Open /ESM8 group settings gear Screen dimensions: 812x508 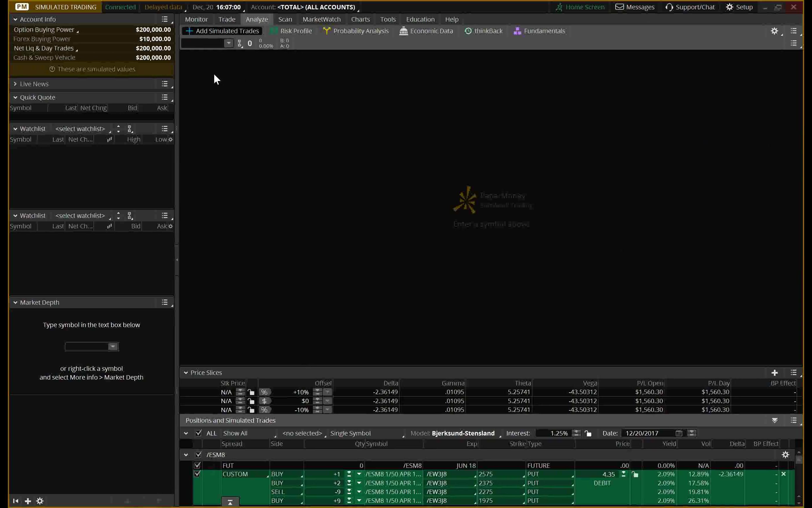point(786,455)
